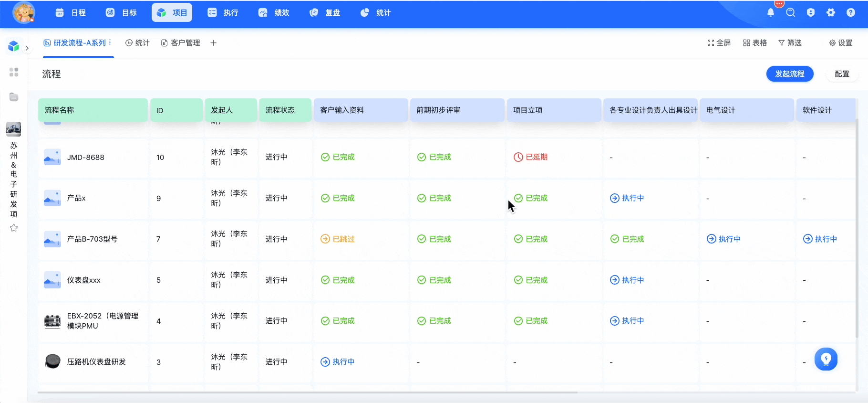Add a new tab with plus icon
Image resolution: width=868 pixels, height=403 pixels.
pyautogui.click(x=214, y=43)
